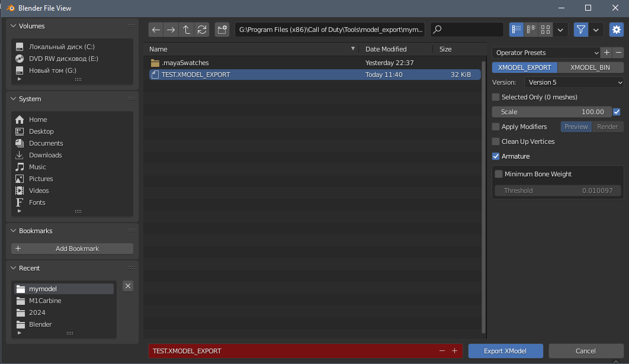Select Preview modifier mode
This screenshot has height=364, width=629.
(x=576, y=127)
